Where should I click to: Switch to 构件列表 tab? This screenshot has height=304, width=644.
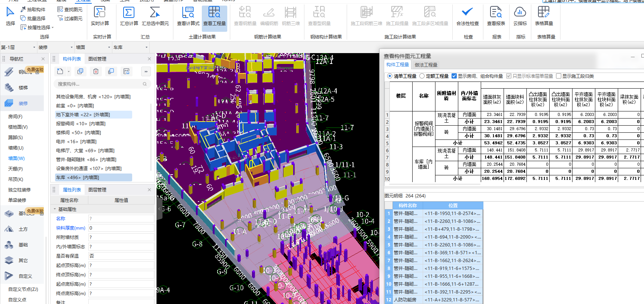[72, 59]
